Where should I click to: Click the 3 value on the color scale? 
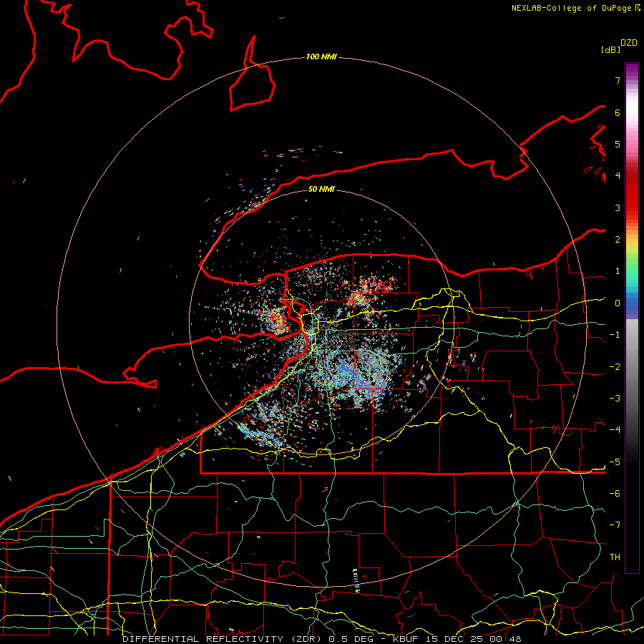tap(618, 208)
